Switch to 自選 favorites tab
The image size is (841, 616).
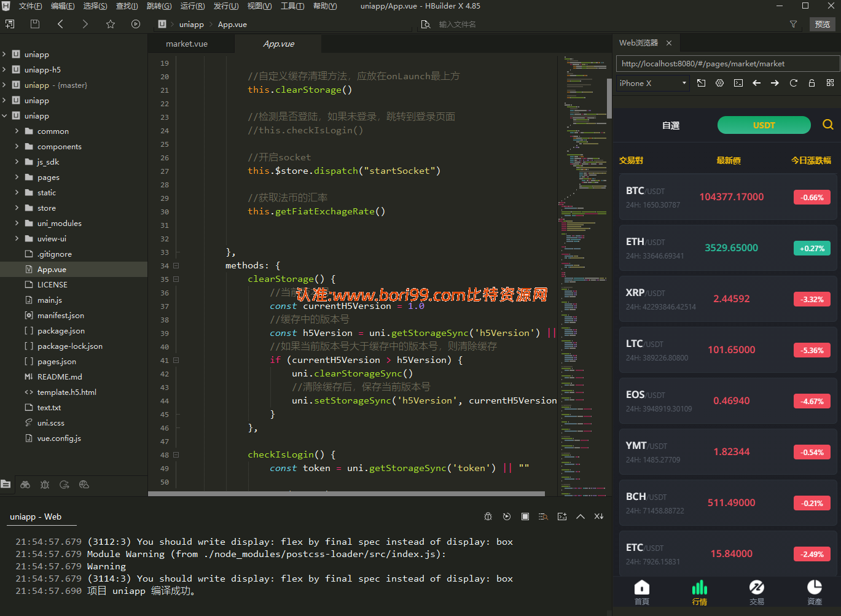tap(671, 125)
